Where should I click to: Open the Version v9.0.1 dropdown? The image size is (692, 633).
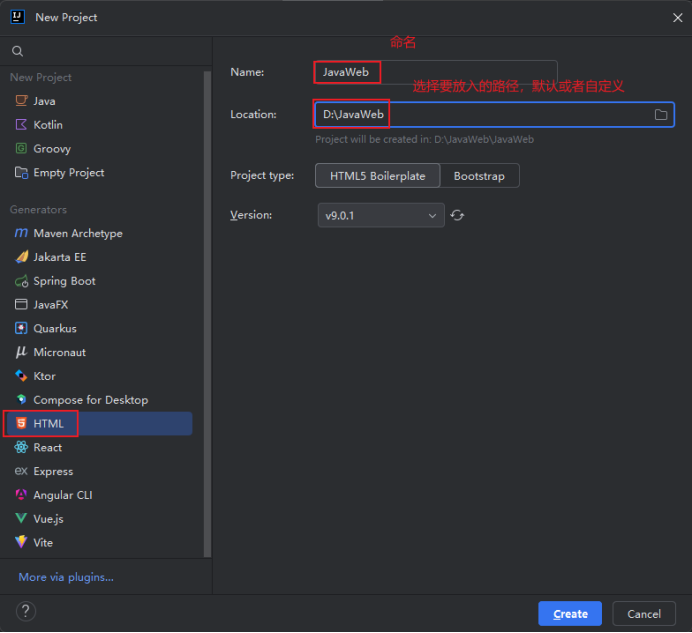point(381,215)
